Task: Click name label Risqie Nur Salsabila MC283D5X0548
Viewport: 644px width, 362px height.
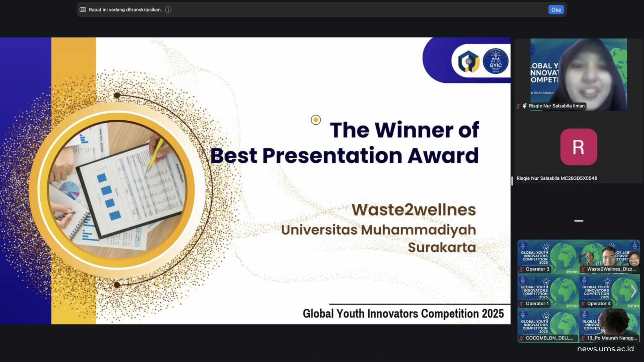Action: click(557, 178)
